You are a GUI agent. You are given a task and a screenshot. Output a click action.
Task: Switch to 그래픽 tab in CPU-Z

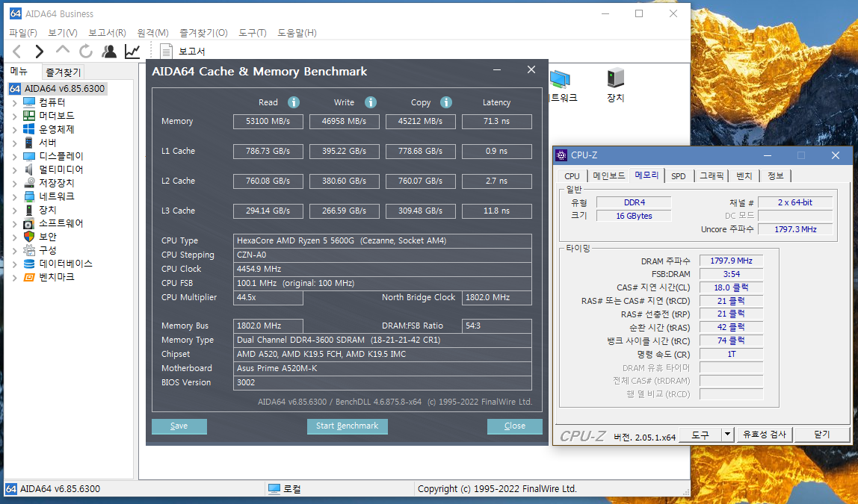(712, 176)
